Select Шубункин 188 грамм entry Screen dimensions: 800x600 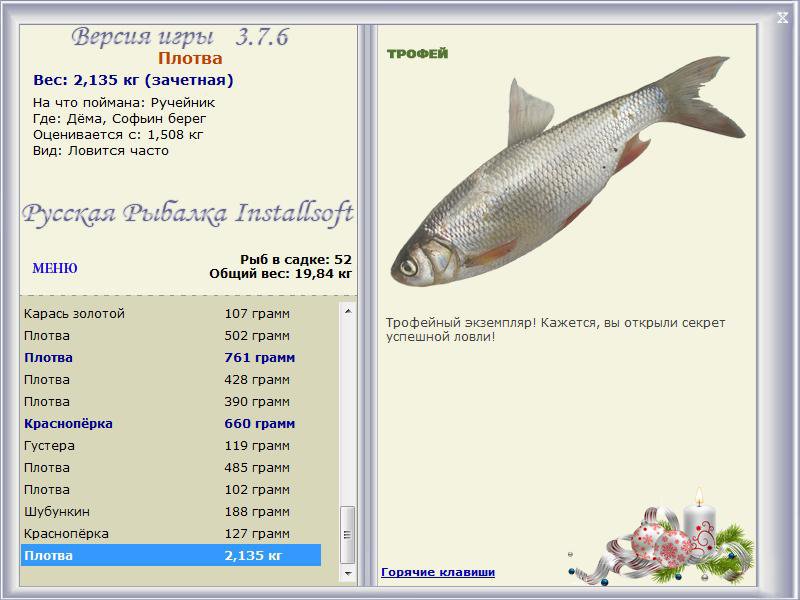pyautogui.click(x=171, y=511)
